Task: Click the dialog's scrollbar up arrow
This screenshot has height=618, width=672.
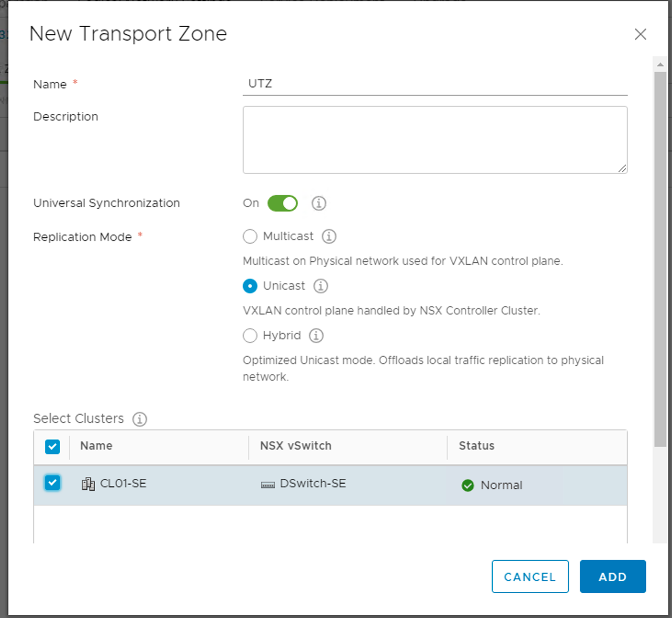Action: click(660, 64)
